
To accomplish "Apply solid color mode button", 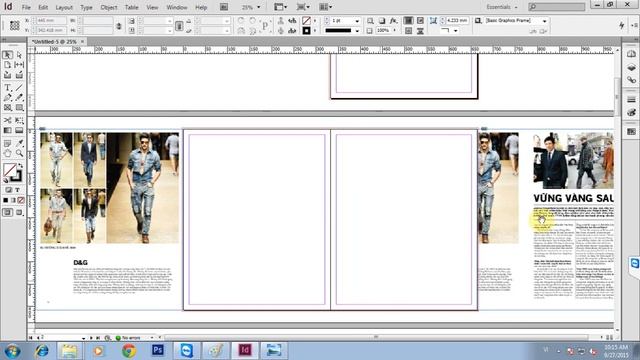I will click(x=6, y=200).
